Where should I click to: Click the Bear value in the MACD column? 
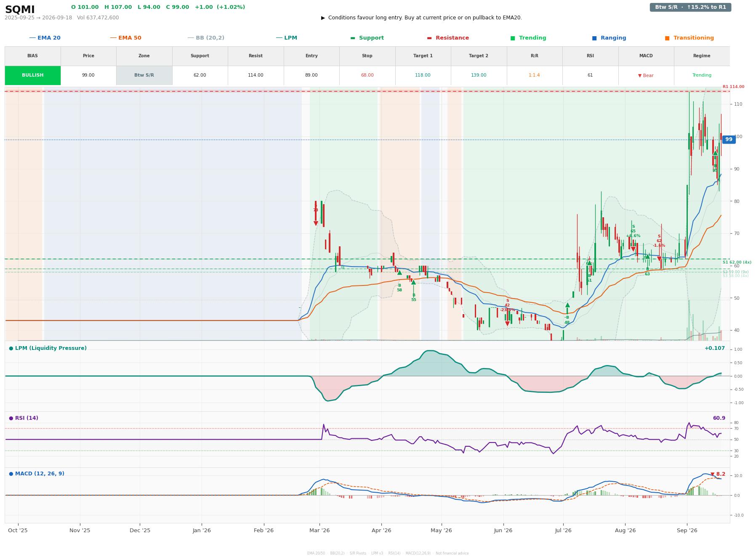[646, 76]
